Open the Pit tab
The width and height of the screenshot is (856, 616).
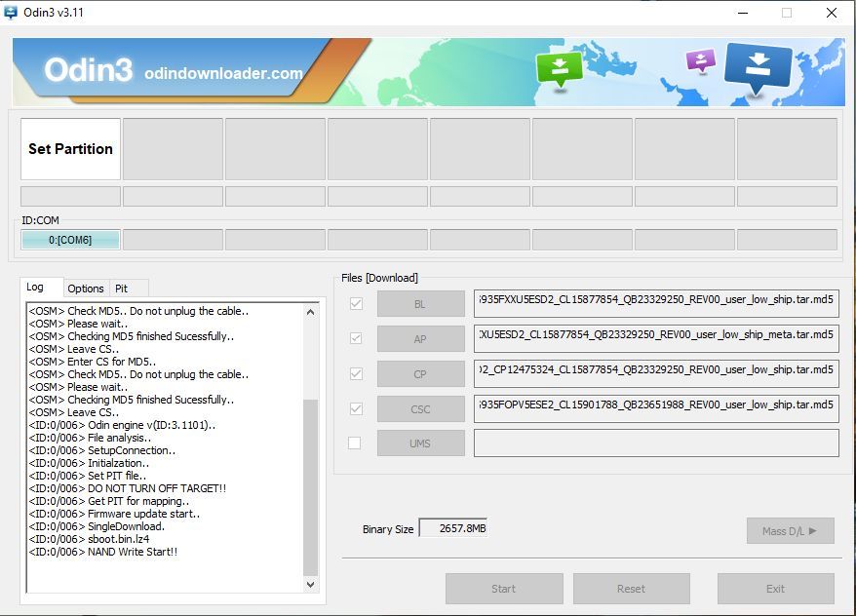[122, 289]
